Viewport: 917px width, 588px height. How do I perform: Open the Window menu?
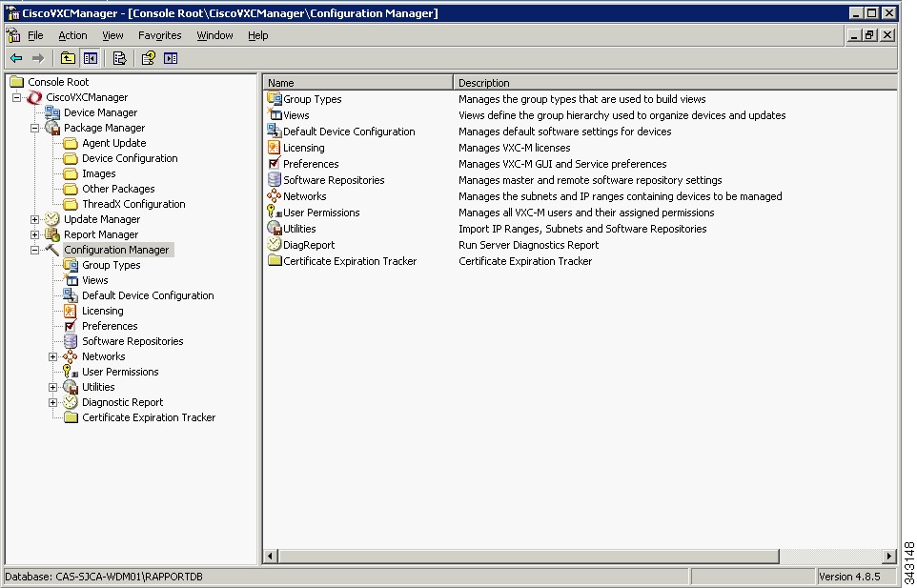pyautogui.click(x=214, y=35)
